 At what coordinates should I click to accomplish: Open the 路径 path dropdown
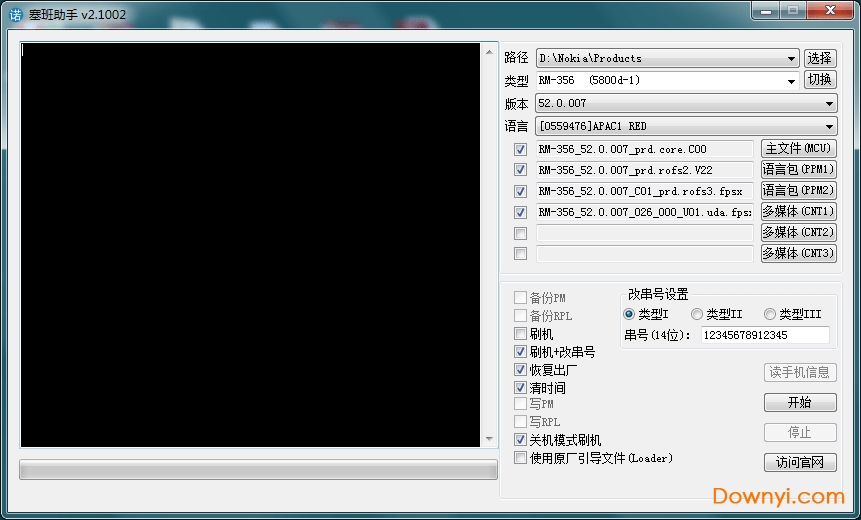pyautogui.click(x=792, y=59)
